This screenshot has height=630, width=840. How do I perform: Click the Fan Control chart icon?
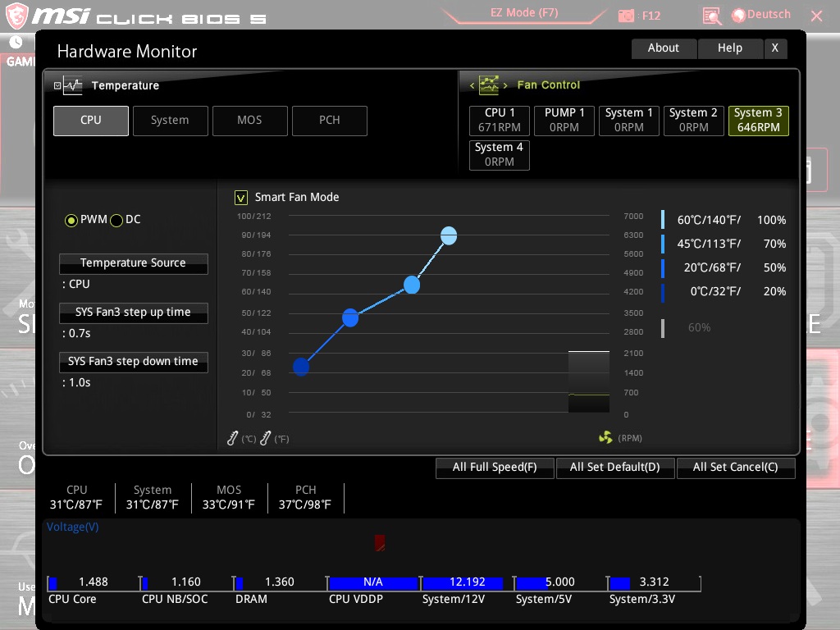click(x=489, y=84)
